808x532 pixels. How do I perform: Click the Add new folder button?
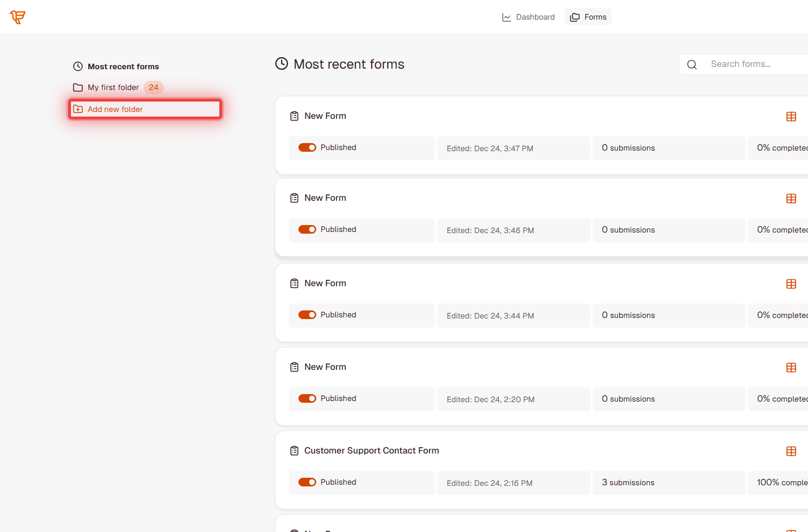tap(144, 108)
